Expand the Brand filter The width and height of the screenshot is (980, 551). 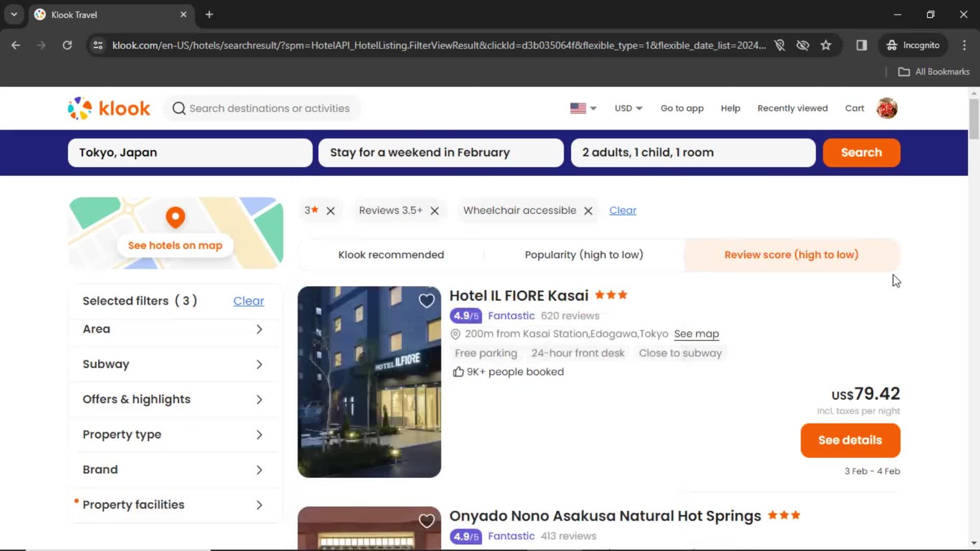(175, 470)
